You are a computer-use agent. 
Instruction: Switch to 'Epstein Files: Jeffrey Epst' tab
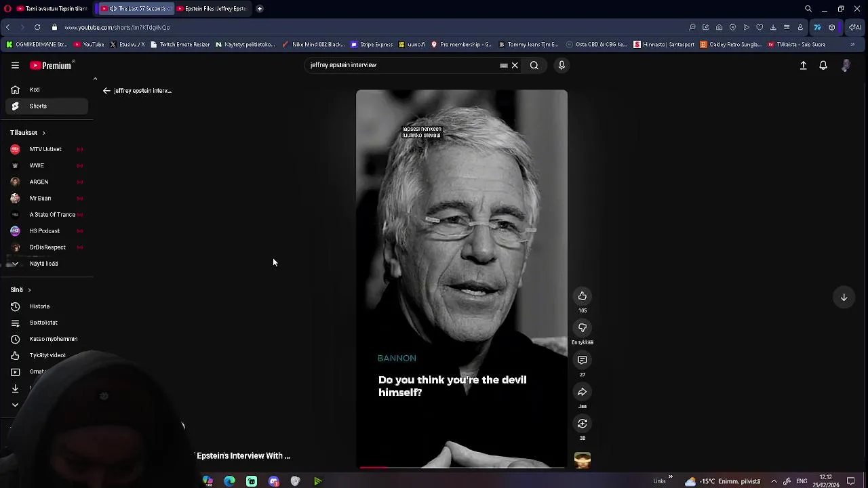click(211, 9)
